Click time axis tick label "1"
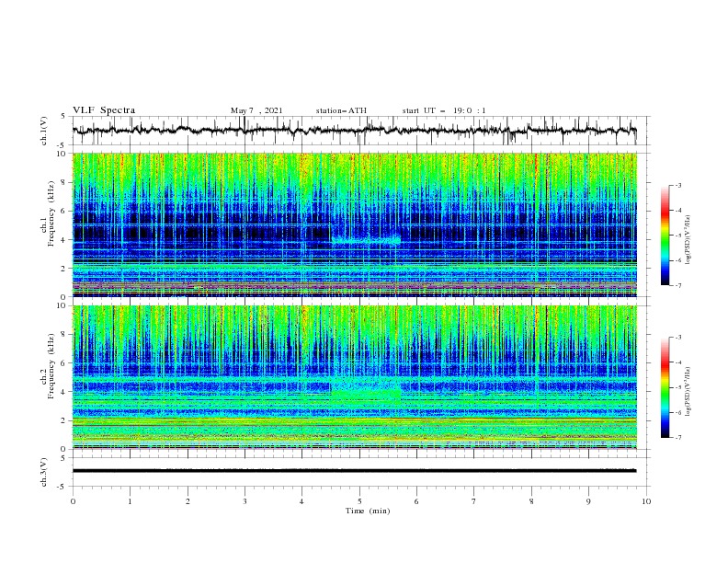 [x=130, y=501]
